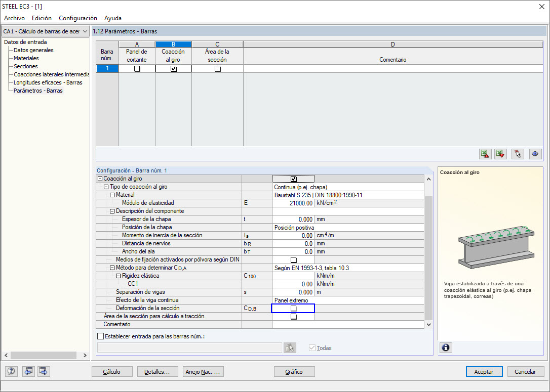Enable Deformación de la sección checkbox
This screenshot has width=550, height=392.
pyautogui.click(x=294, y=308)
